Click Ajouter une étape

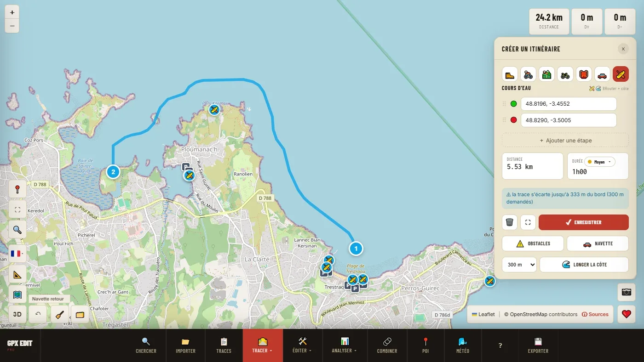[565, 140]
